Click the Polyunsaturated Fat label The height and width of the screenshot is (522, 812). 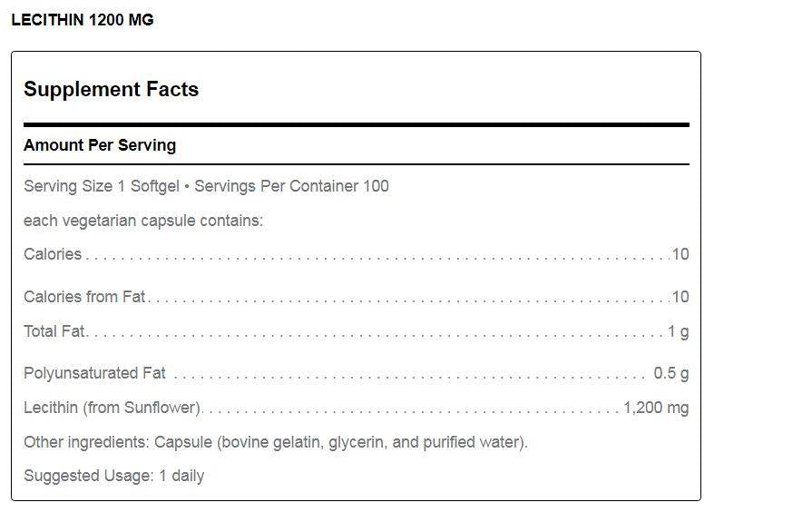coord(94,373)
